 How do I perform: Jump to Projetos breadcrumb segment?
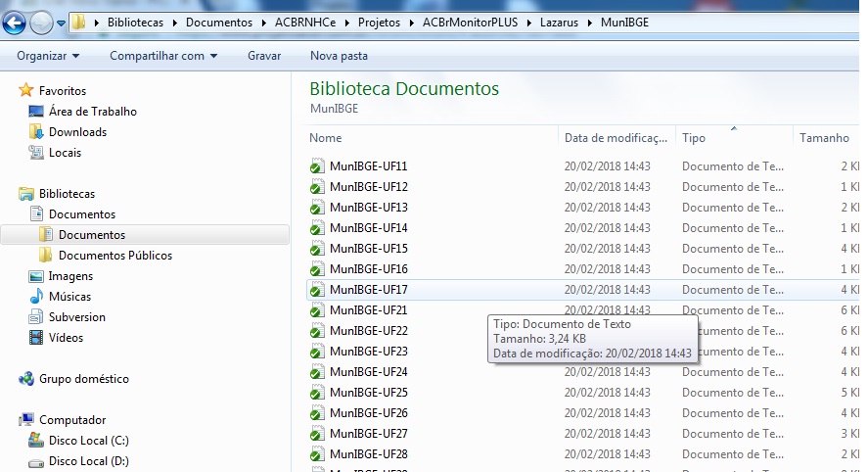click(x=379, y=23)
